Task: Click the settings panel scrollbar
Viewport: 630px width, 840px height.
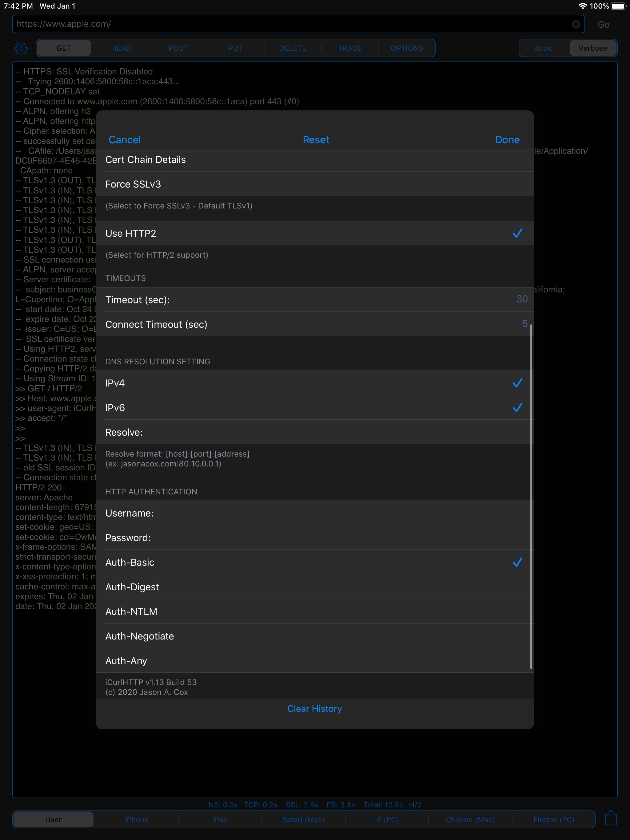Action: (x=531, y=494)
